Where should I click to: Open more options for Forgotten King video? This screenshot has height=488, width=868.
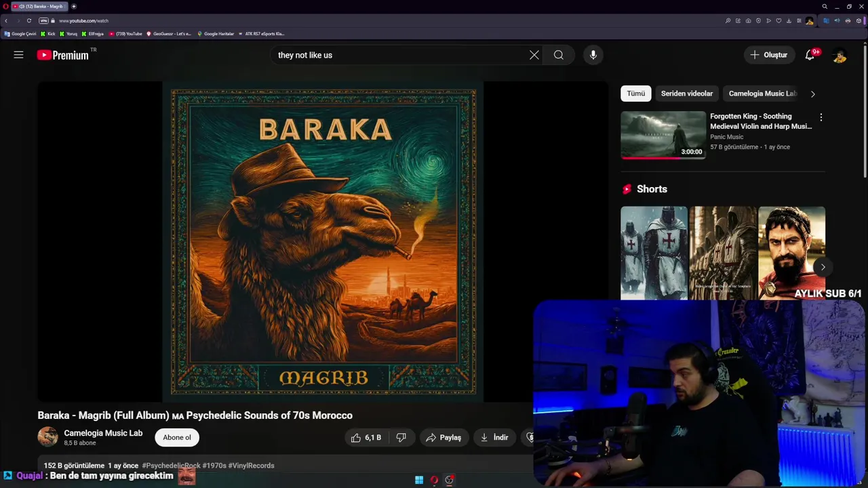(x=821, y=117)
